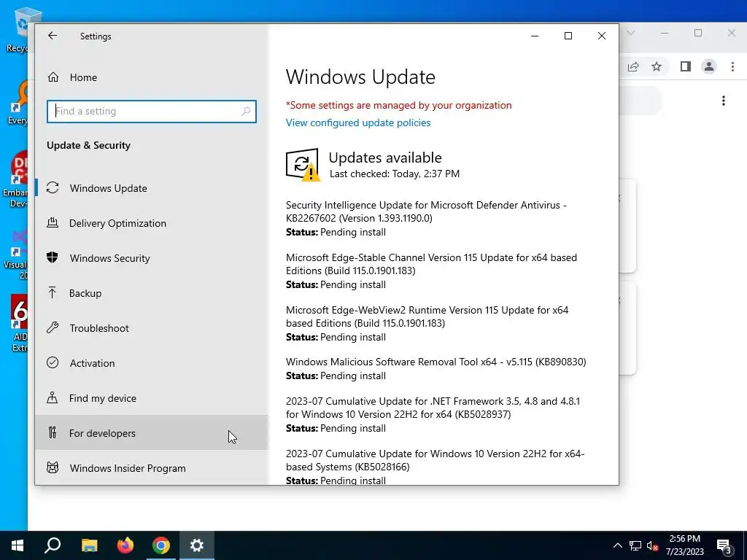Select the Security Intelligence Update KB2267602 text
This screenshot has width=747, height=560.
[x=426, y=211]
